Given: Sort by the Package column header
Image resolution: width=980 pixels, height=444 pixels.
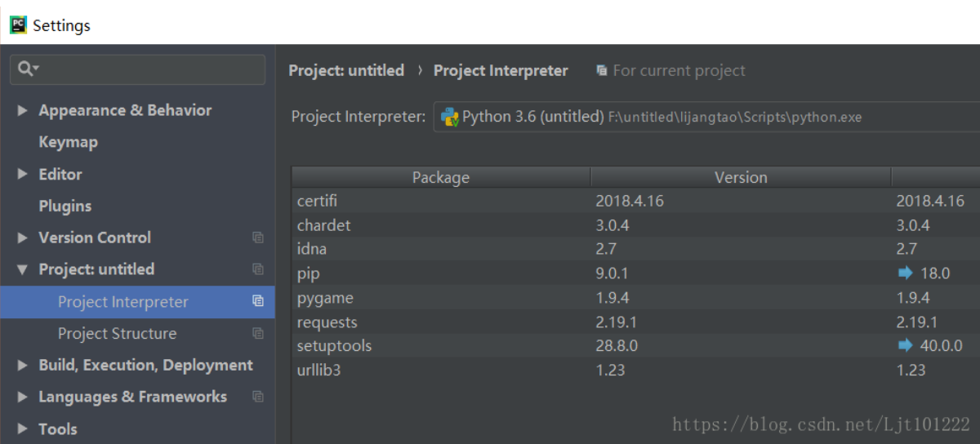Looking at the screenshot, I should point(440,177).
